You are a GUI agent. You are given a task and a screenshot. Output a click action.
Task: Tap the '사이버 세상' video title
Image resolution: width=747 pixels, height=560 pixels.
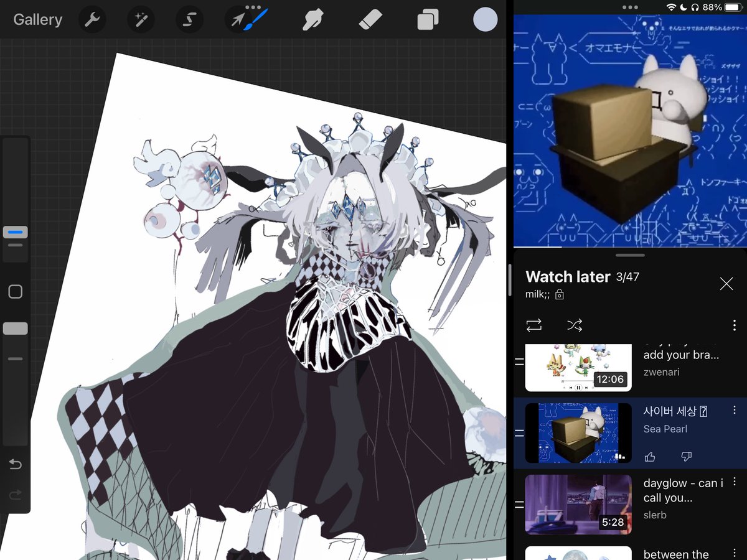pyautogui.click(x=675, y=411)
